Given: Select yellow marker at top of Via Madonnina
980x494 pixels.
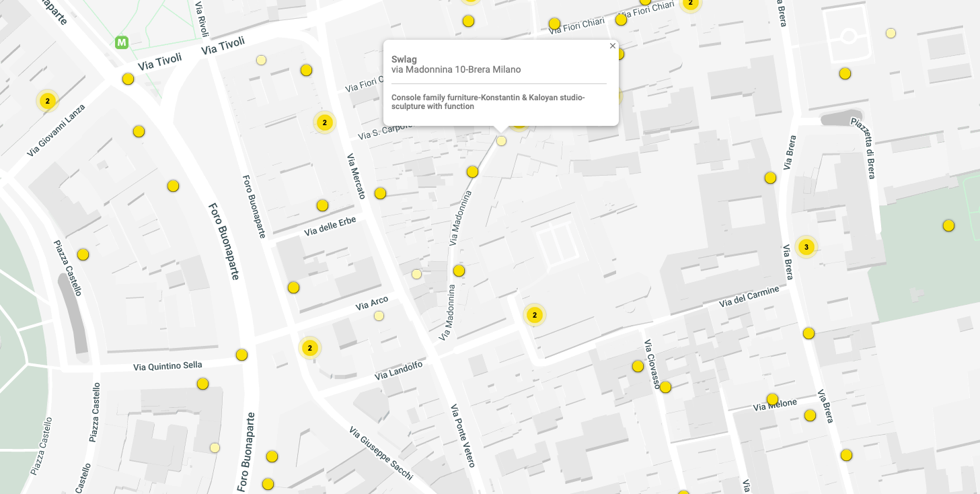Looking at the screenshot, I should [x=472, y=172].
